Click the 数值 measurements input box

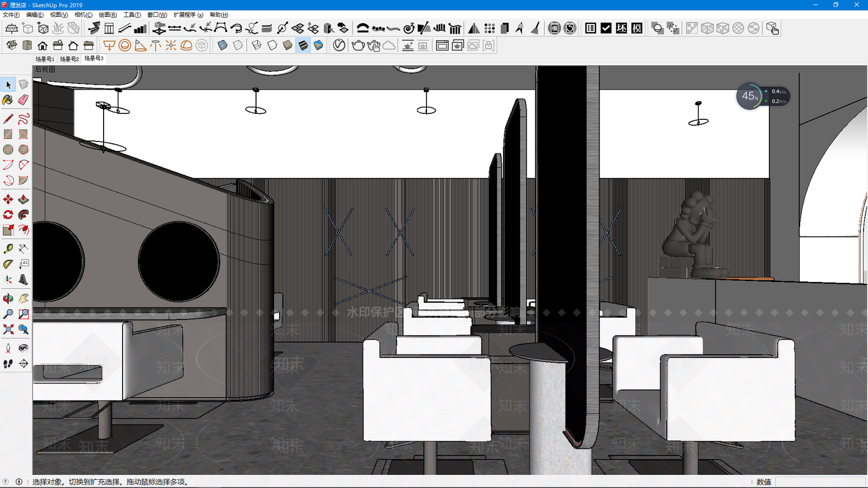pyautogui.click(x=820, y=481)
